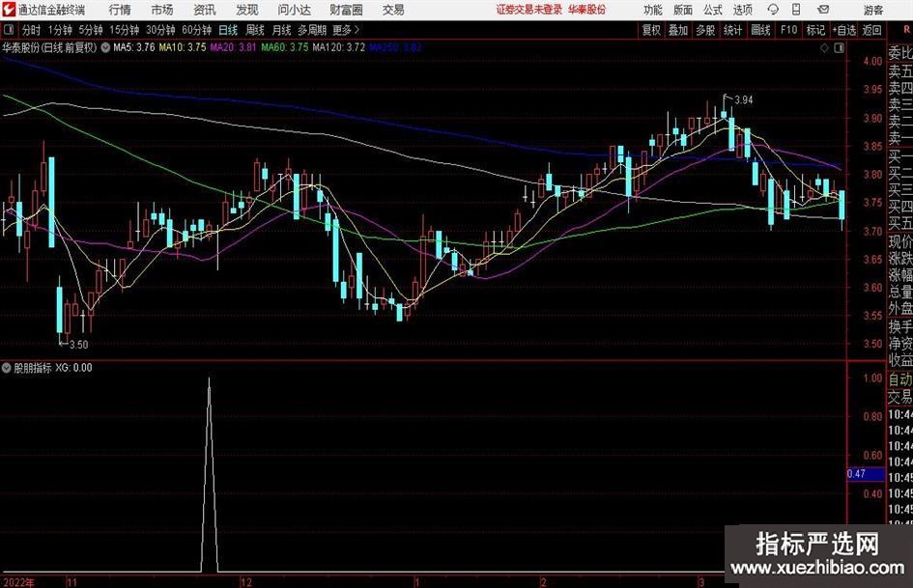Click the 通达信 red logo icon
The width and height of the screenshot is (913, 588).
(9, 10)
